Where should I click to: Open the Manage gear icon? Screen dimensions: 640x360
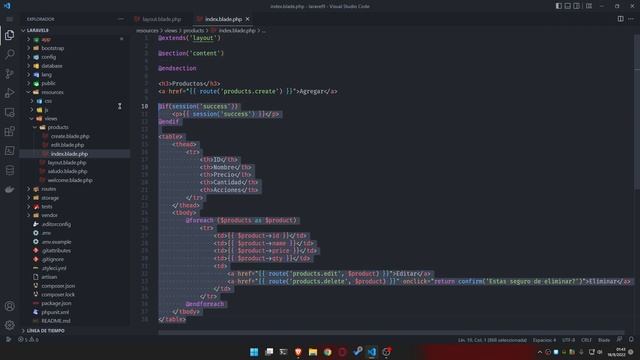pyautogui.click(x=9, y=325)
